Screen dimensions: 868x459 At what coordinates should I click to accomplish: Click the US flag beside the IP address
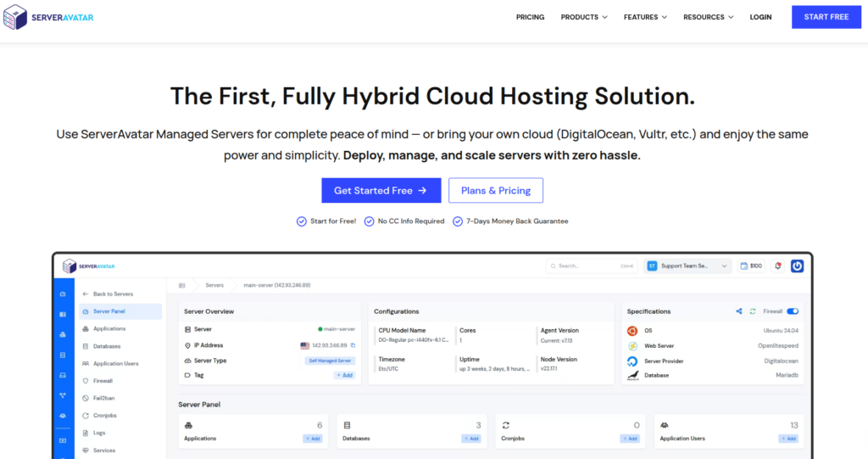point(304,345)
